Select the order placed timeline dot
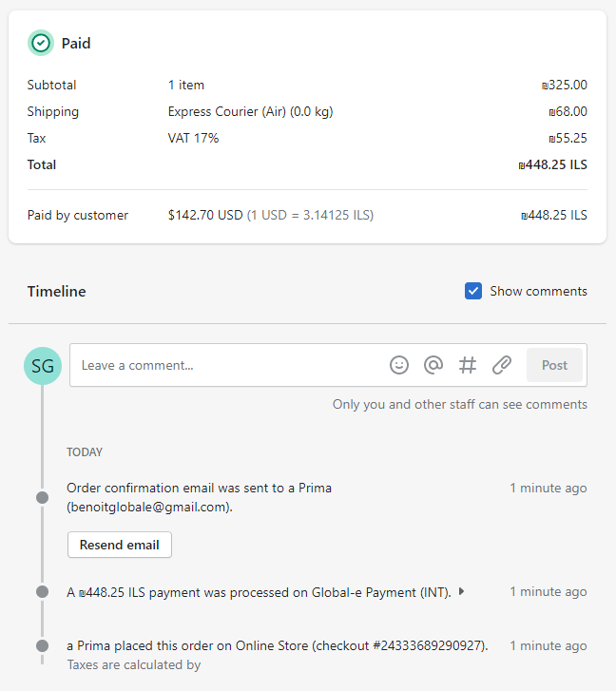 pyautogui.click(x=42, y=645)
